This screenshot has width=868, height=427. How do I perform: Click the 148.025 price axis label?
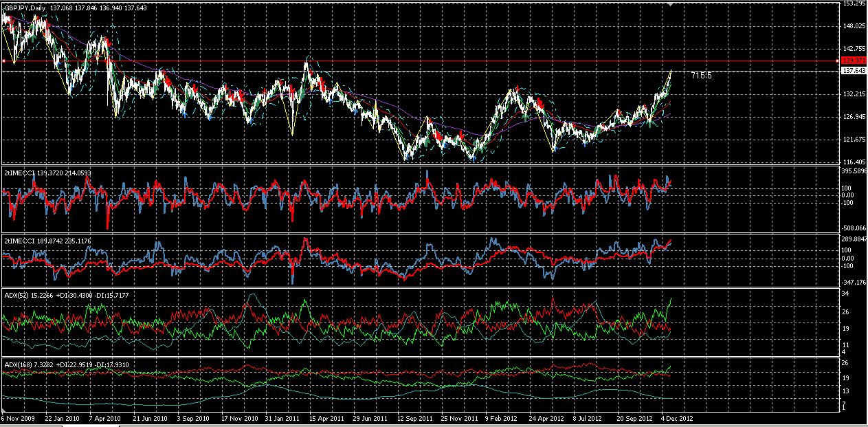click(x=854, y=26)
